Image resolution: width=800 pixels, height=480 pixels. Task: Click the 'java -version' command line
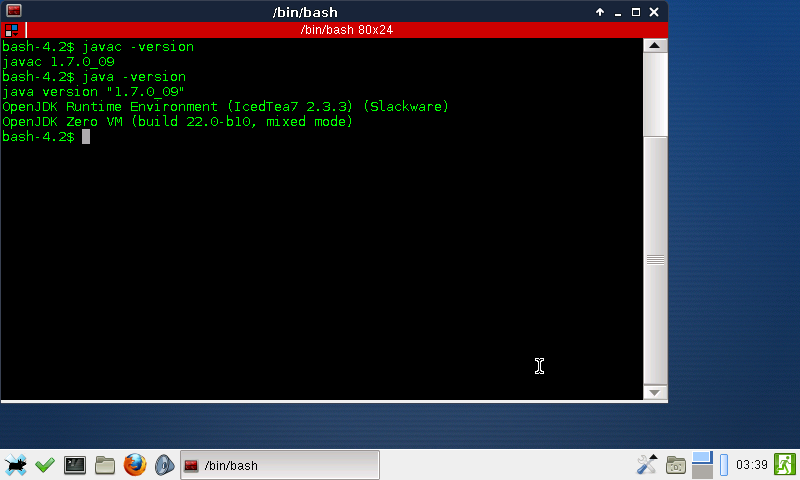(x=94, y=77)
